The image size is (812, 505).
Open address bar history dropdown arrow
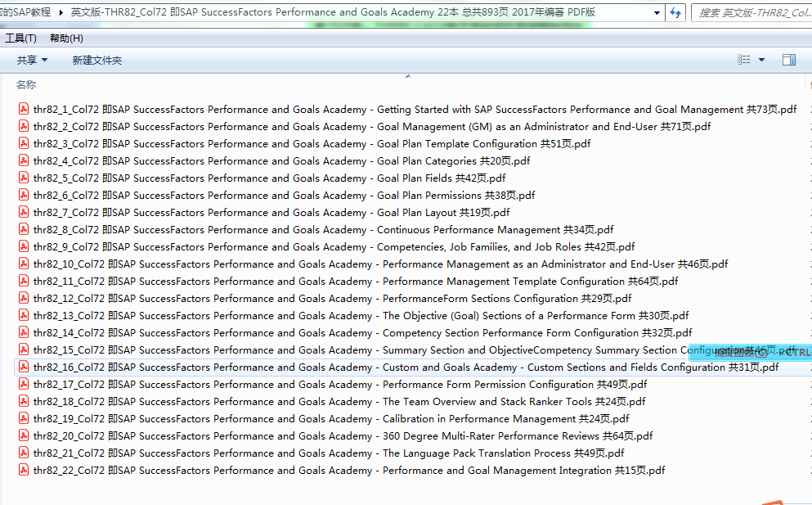point(657,12)
